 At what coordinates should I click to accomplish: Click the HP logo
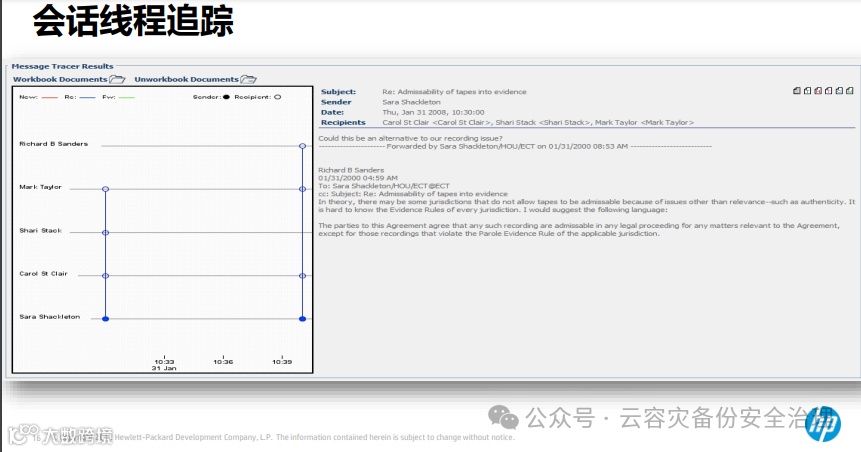point(823,423)
